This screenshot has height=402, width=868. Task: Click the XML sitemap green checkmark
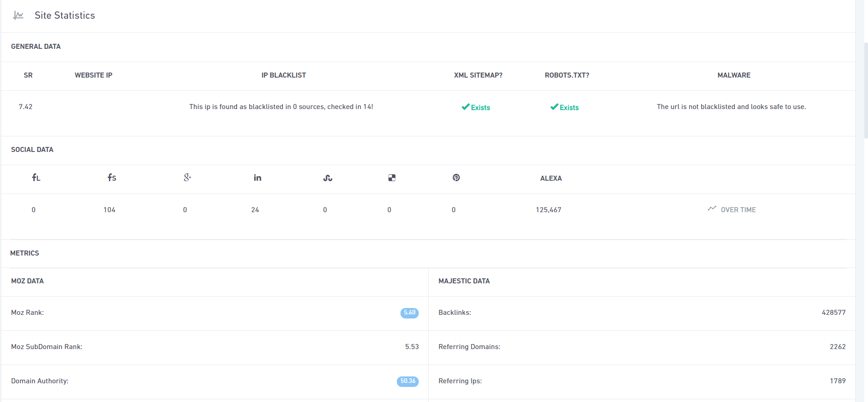[465, 107]
